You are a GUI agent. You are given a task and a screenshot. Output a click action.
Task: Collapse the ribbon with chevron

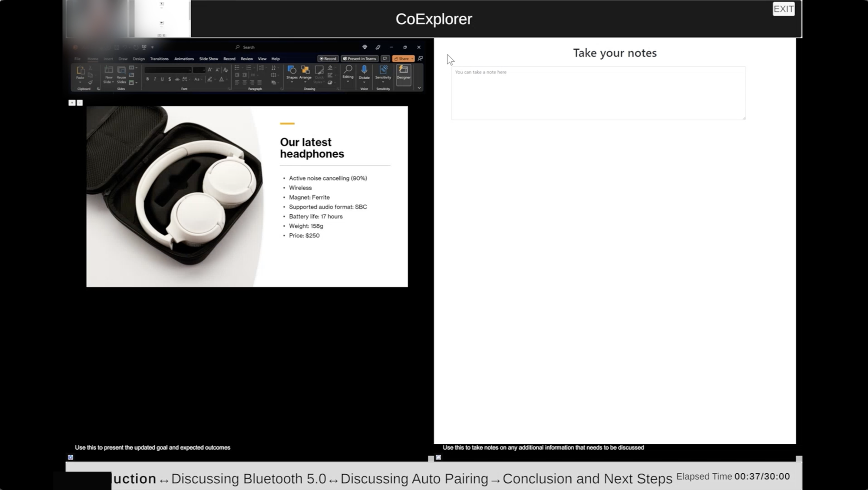point(419,88)
